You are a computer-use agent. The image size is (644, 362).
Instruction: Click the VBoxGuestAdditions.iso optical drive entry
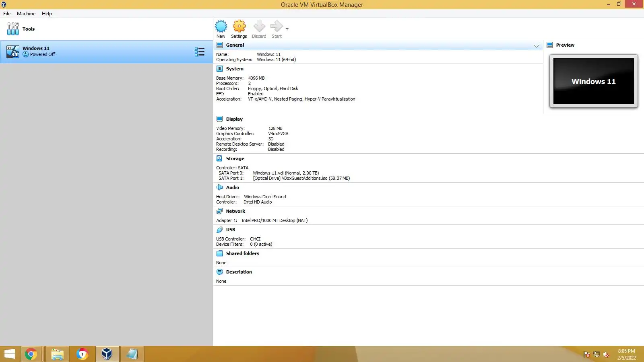pyautogui.click(x=301, y=178)
